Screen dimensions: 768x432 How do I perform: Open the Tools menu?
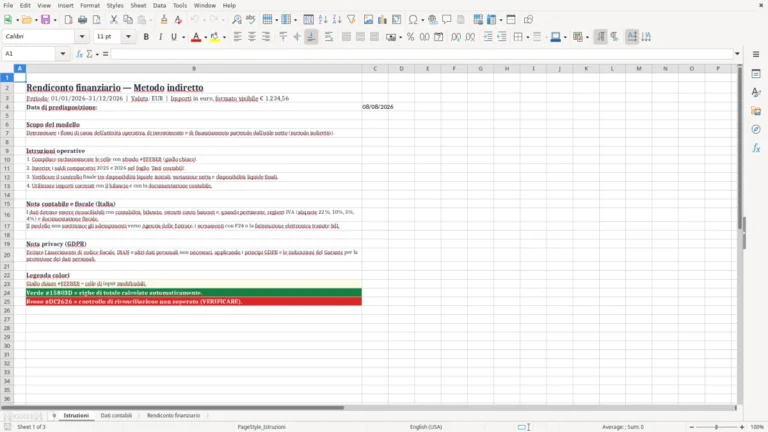[180, 5]
